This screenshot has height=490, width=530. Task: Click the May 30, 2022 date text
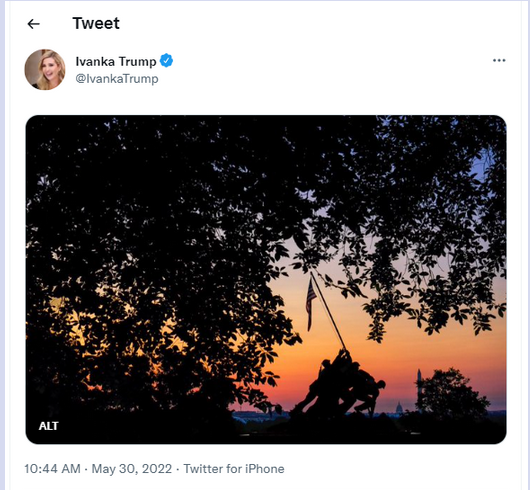point(132,469)
